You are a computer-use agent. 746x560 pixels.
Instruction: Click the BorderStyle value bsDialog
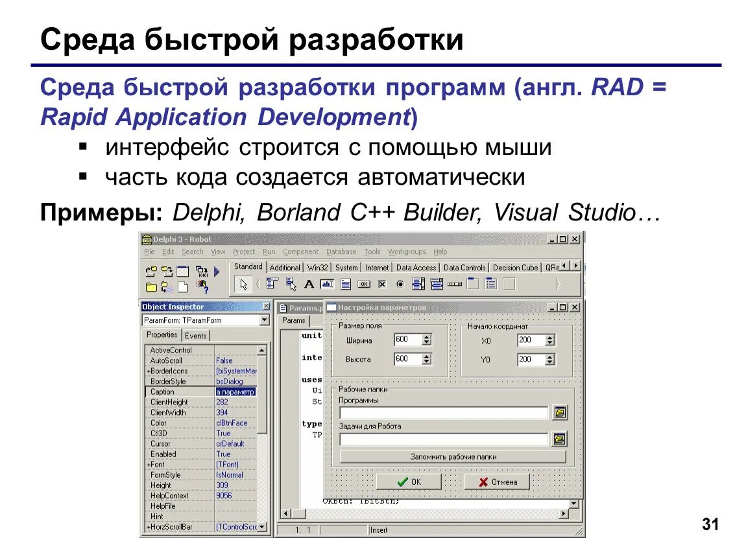(x=230, y=381)
